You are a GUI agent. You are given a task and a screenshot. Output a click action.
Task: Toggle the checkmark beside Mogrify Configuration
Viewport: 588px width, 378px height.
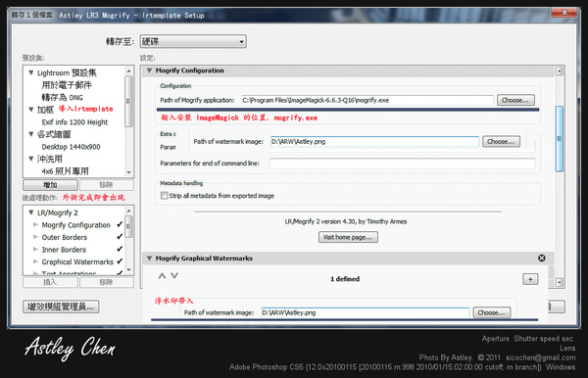click(x=120, y=224)
